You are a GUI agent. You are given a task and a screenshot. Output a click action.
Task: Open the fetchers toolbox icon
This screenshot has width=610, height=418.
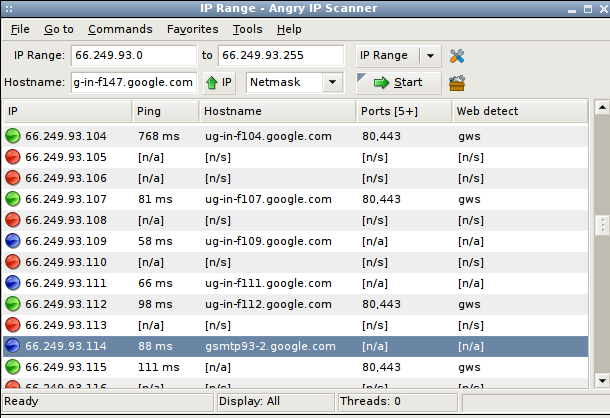pyautogui.click(x=457, y=83)
